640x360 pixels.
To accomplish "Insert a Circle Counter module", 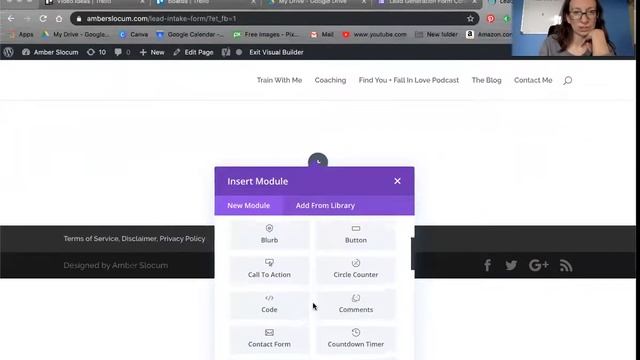I will tap(356, 269).
